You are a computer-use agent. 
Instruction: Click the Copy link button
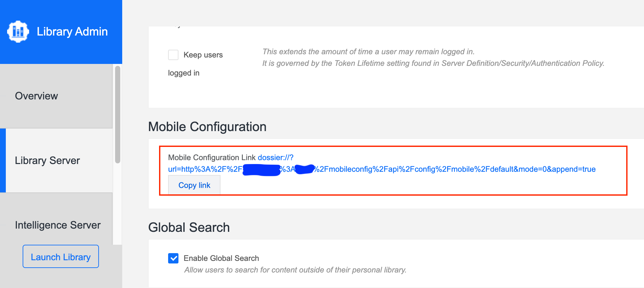pos(194,185)
